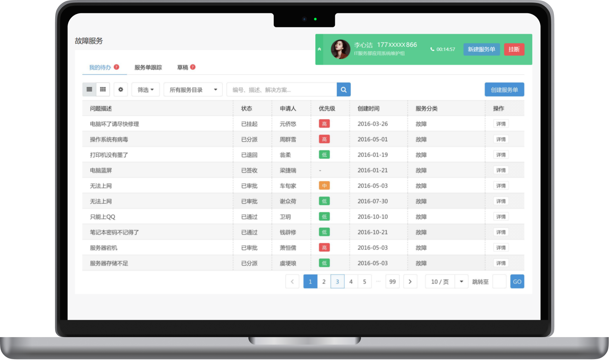This screenshot has width=609, height=364.
Task: Click the search magnifier icon
Action: click(x=343, y=89)
